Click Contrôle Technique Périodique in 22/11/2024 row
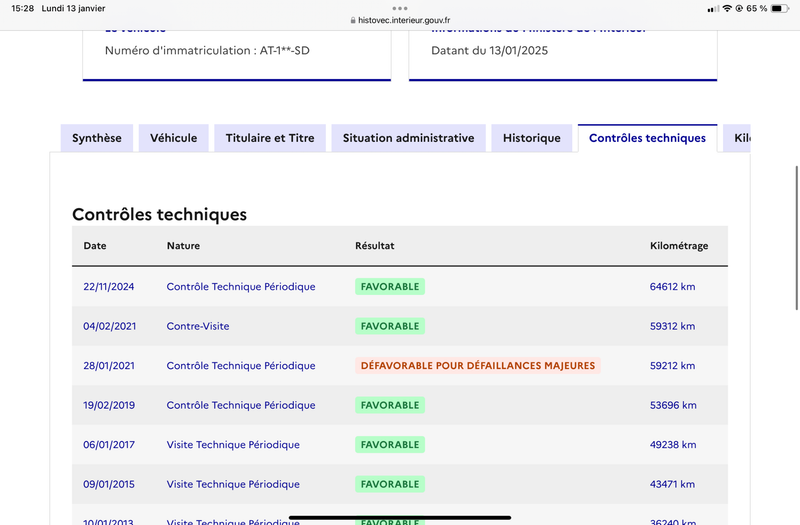Screen dimensions: 800x525 [241, 287]
